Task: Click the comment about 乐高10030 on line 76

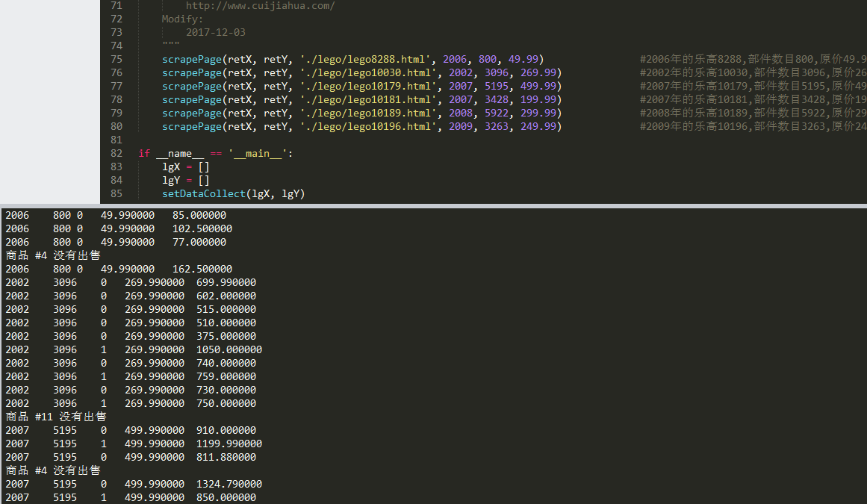Action: [x=753, y=72]
